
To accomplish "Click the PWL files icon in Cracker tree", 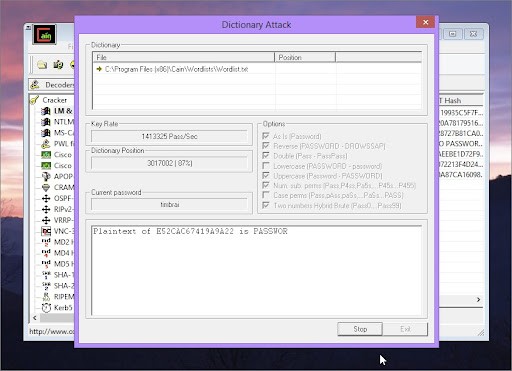I will pyautogui.click(x=46, y=144).
